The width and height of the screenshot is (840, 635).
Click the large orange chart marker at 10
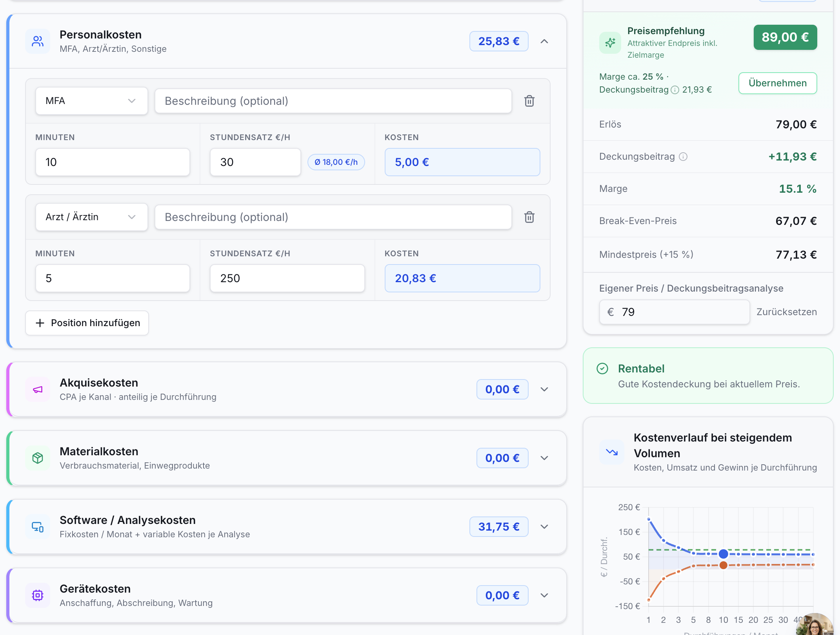click(724, 565)
